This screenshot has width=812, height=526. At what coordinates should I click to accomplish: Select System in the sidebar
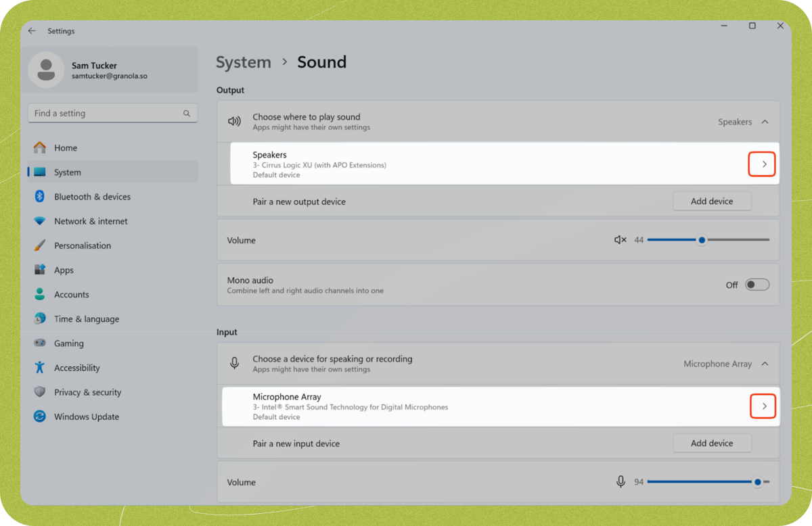point(113,172)
